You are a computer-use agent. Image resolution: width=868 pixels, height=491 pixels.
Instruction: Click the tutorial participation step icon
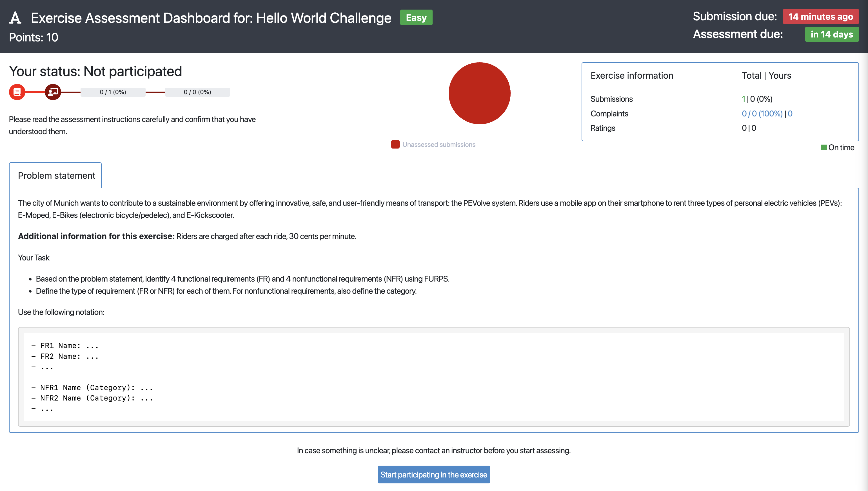pyautogui.click(x=53, y=92)
